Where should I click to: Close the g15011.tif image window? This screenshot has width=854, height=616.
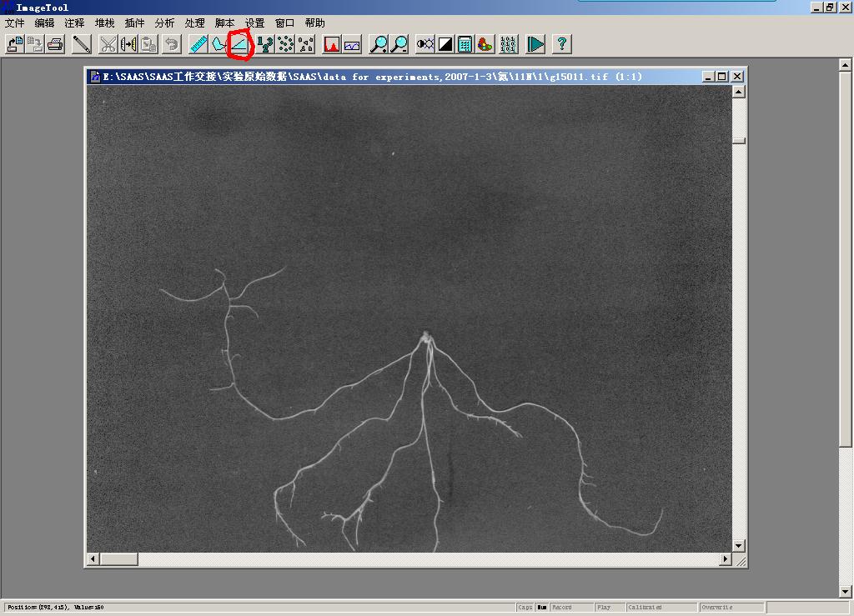pyautogui.click(x=737, y=77)
